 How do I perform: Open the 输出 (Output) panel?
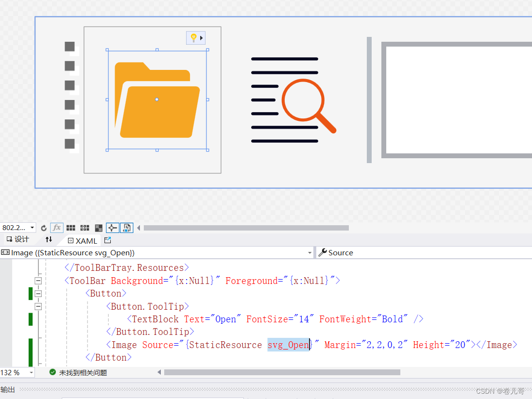[8, 389]
